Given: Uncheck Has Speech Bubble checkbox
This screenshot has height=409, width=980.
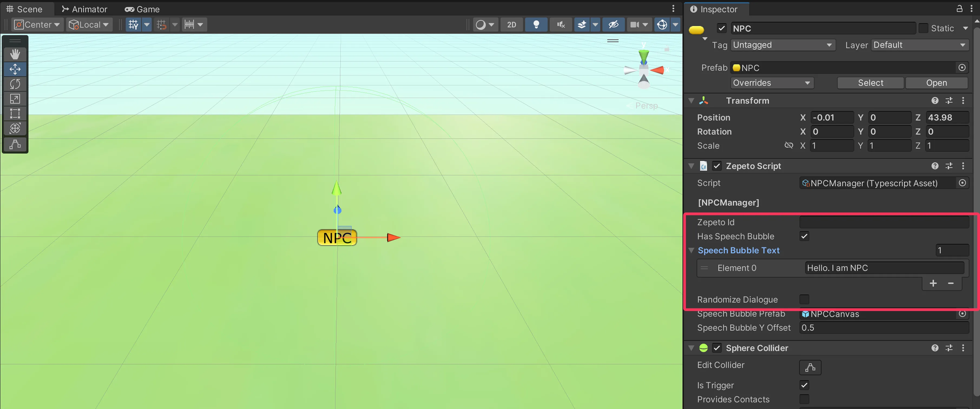Looking at the screenshot, I should [x=804, y=236].
